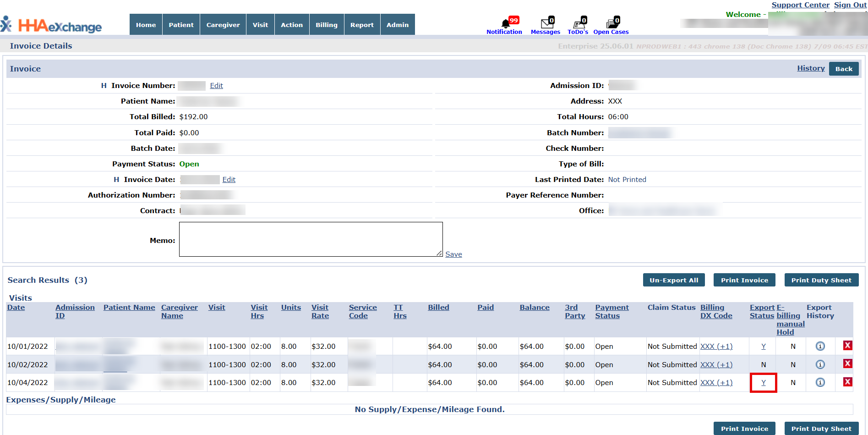Sort visits by Visit Rate column
Viewport: 868px width, 435px height.
320,312
